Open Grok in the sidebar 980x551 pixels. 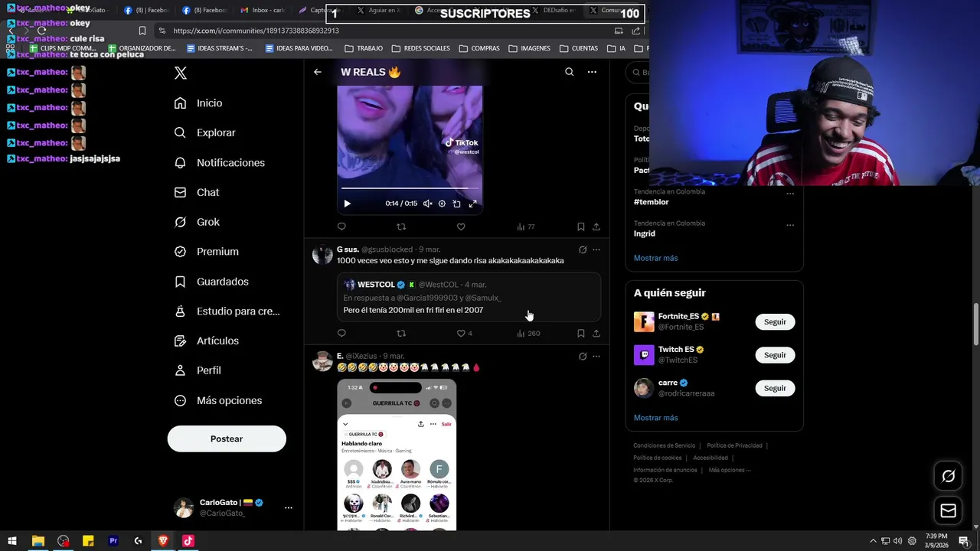pos(197,222)
